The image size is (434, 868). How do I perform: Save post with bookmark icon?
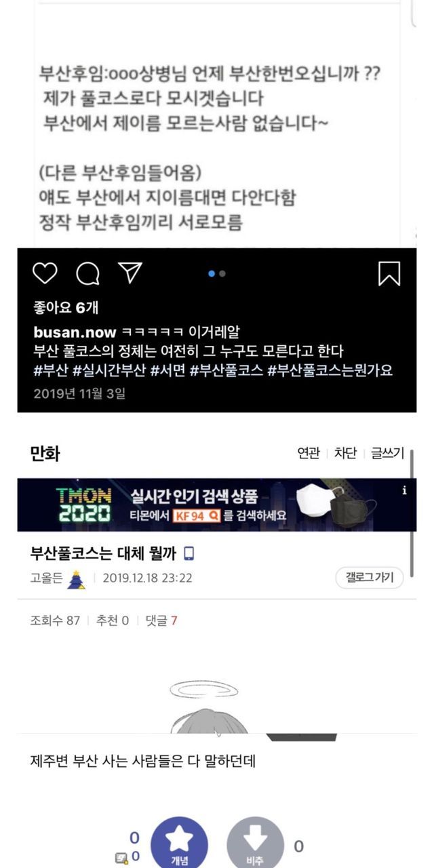coord(389,273)
